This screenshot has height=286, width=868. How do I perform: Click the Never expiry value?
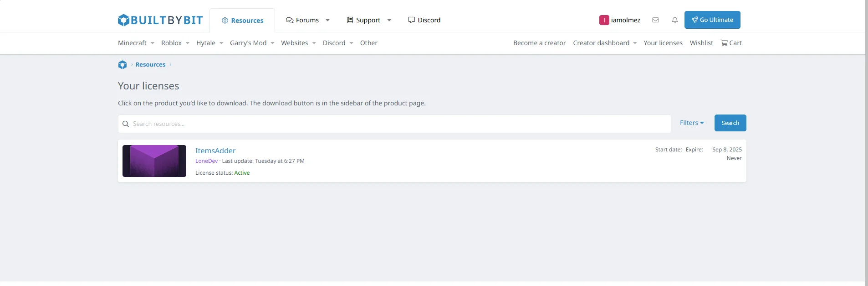coord(734,158)
